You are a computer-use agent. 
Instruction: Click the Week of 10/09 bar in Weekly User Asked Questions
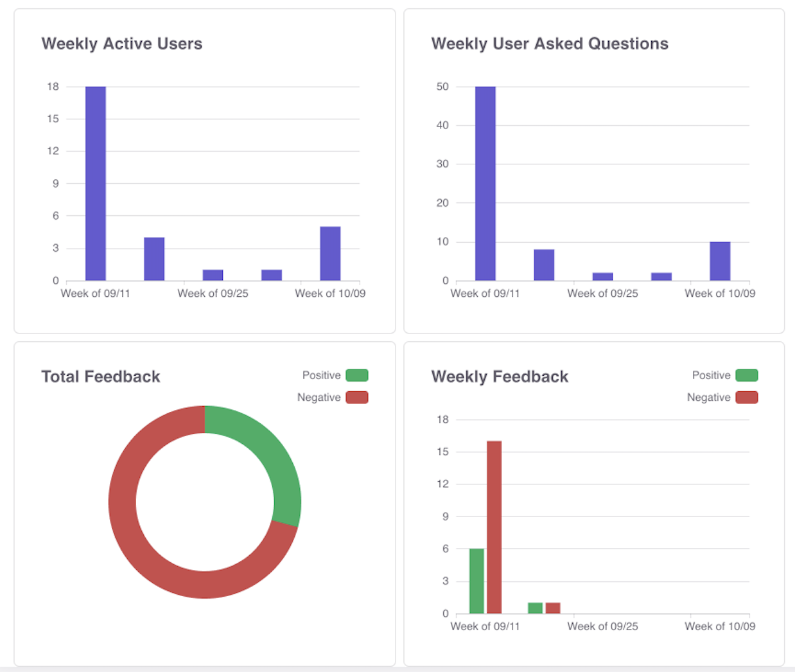(x=720, y=261)
